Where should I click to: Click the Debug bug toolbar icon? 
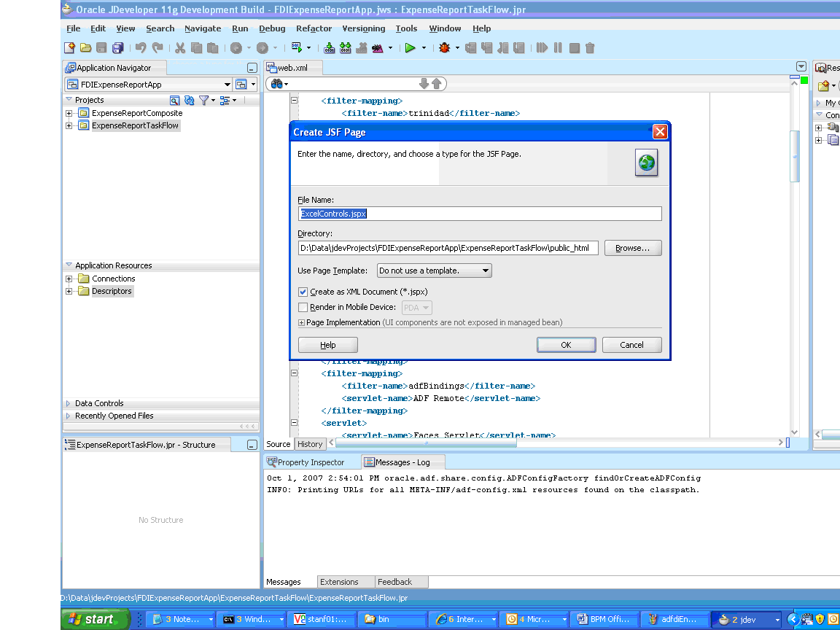444,48
